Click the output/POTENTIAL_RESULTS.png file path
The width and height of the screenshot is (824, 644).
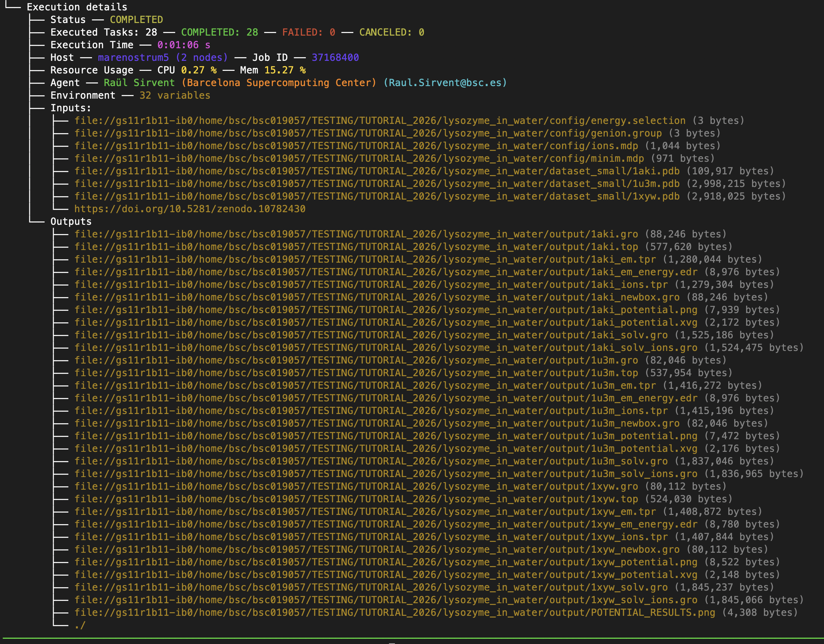[395, 613]
